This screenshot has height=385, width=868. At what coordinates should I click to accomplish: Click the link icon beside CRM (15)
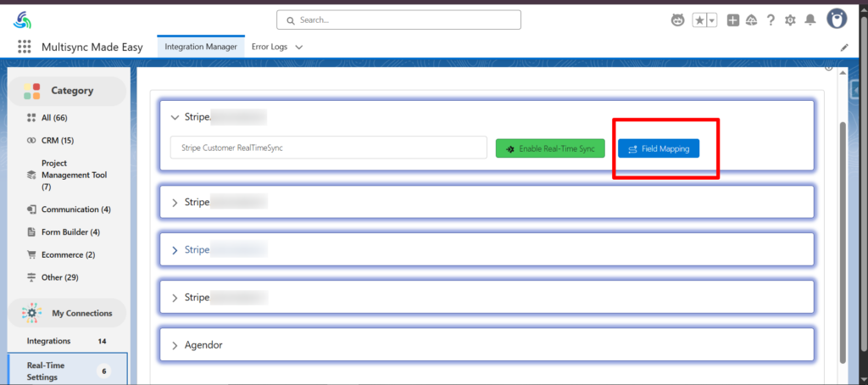31,141
